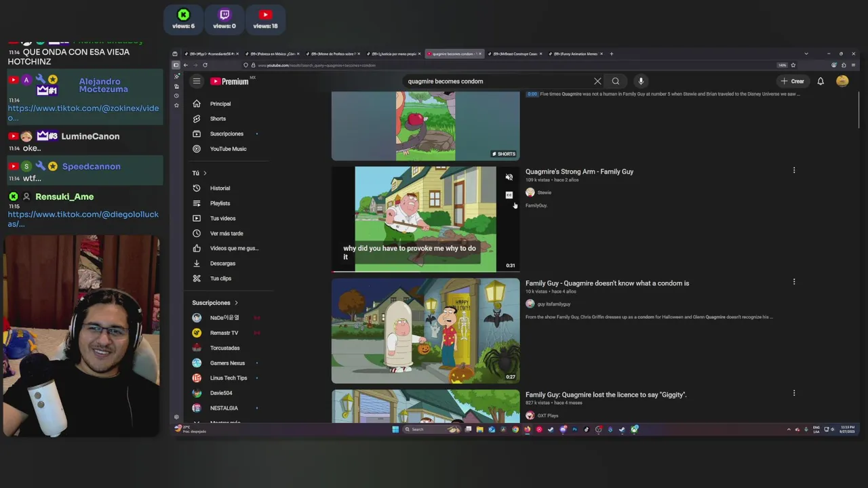Open the Shorts video thumbnail at top
This screenshot has height=488, width=868.
point(425,126)
